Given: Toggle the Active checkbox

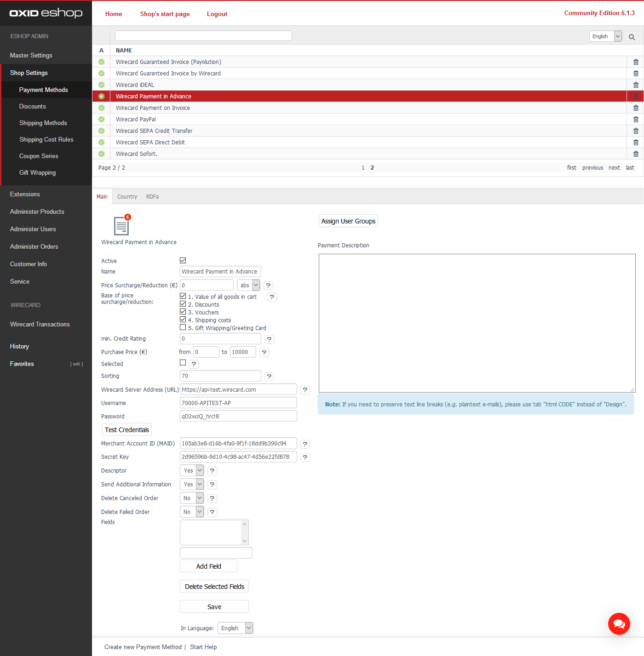Looking at the screenshot, I should tap(183, 261).
